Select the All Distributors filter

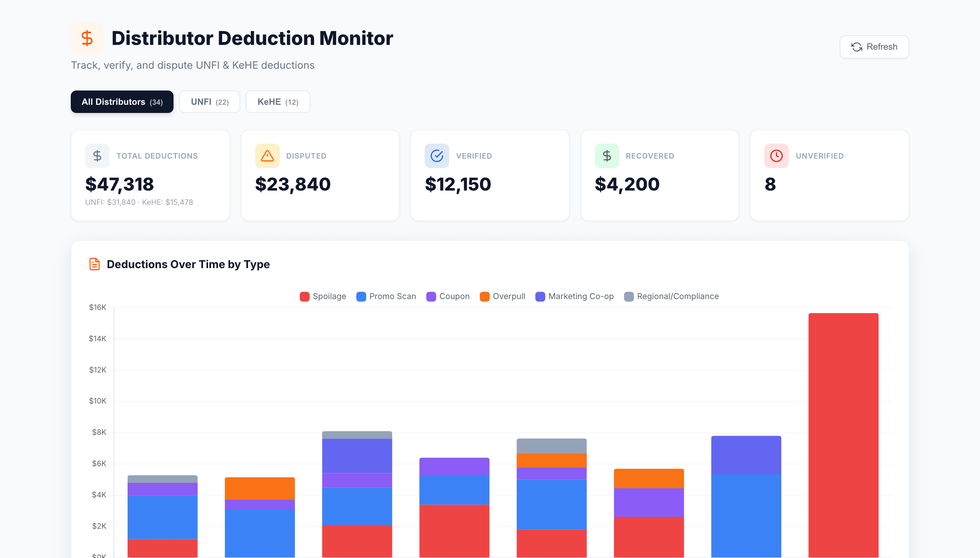(122, 101)
